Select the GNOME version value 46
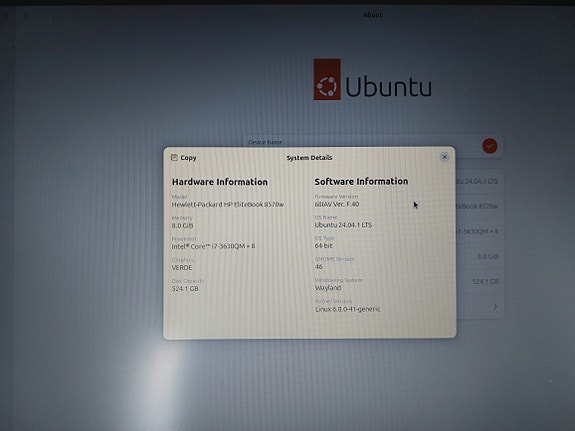Image resolution: width=575 pixels, height=431 pixels. pyautogui.click(x=319, y=267)
